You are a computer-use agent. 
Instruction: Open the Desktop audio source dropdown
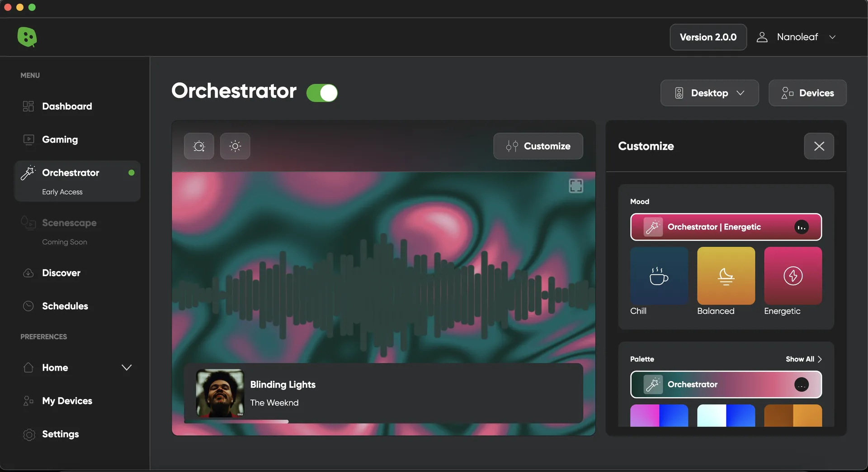pos(709,93)
